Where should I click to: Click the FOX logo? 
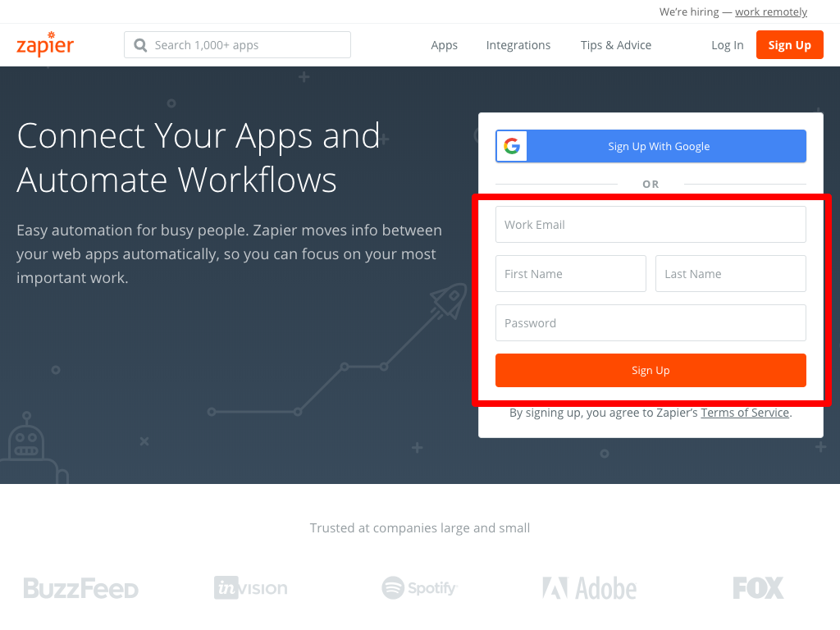[758, 587]
